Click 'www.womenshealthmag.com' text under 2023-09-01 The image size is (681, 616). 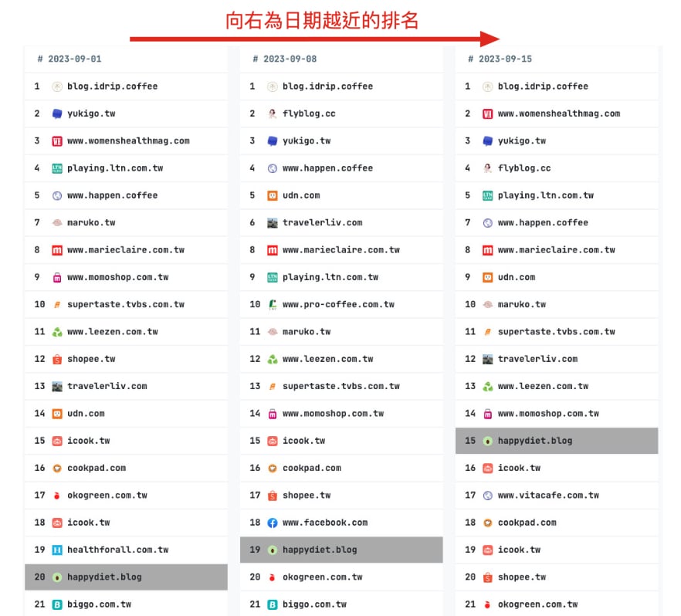tap(128, 141)
